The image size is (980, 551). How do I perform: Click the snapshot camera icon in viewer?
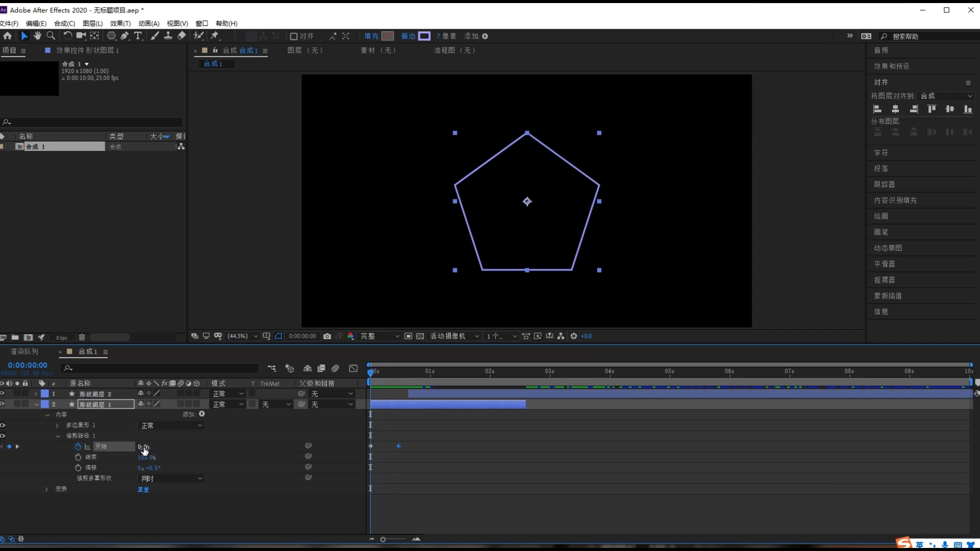click(327, 336)
